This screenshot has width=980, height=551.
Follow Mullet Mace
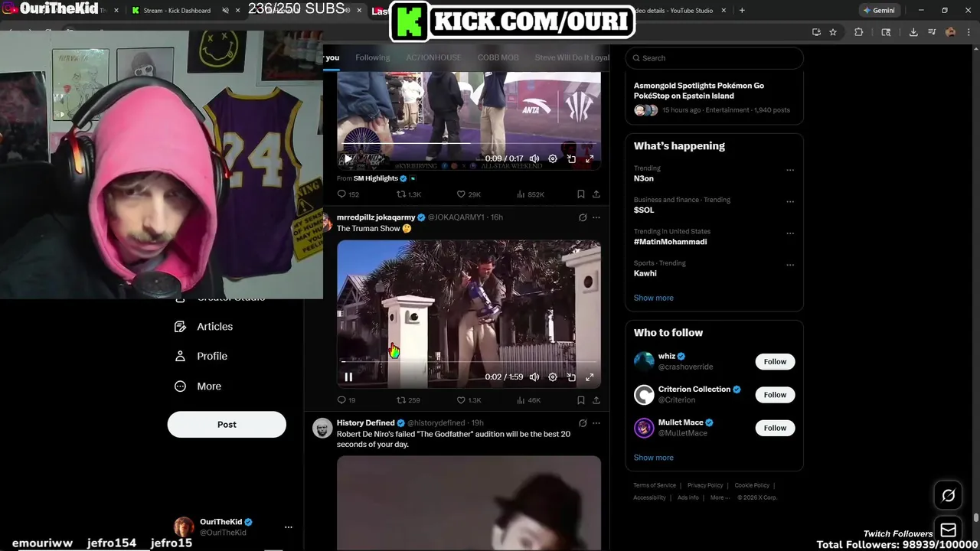coord(775,428)
